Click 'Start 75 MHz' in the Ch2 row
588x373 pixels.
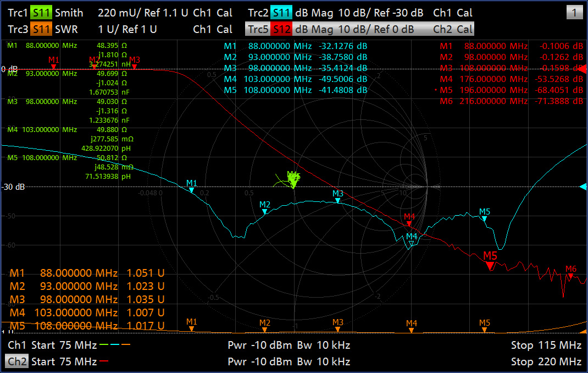[x=64, y=361]
